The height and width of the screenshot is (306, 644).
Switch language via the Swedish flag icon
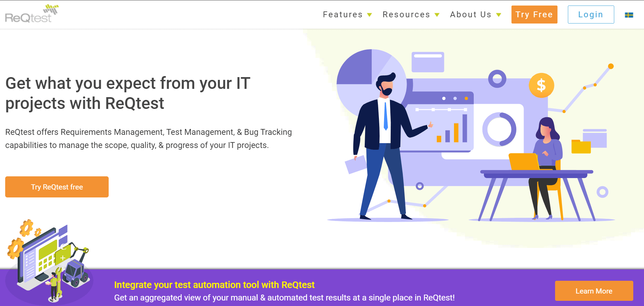[x=629, y=15]
